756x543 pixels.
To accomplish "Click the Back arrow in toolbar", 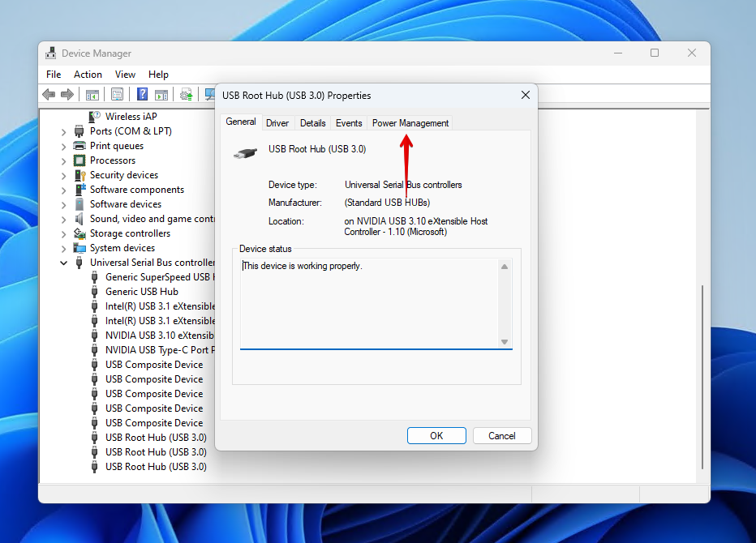I will pyautogui.click(x=49, y=95).
